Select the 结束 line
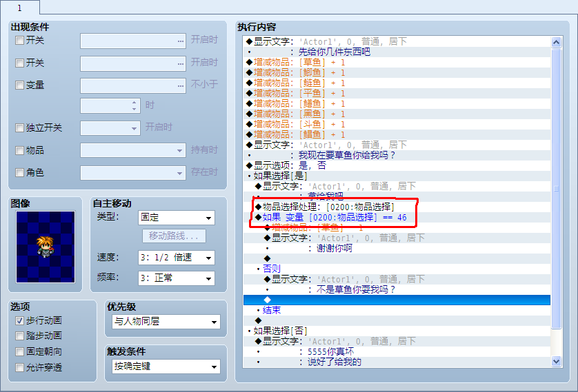 (x=397, y=310)
